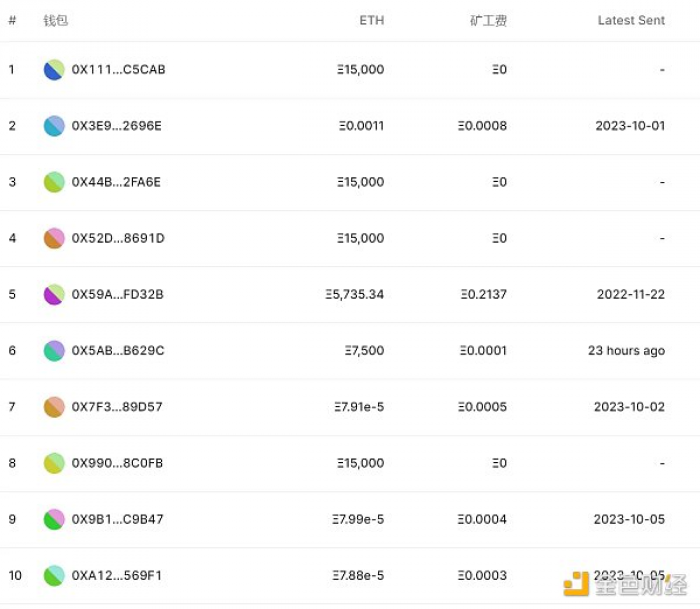Select the Ξ5,735.34 ETH balance value
700x609 pixels.
354,295
